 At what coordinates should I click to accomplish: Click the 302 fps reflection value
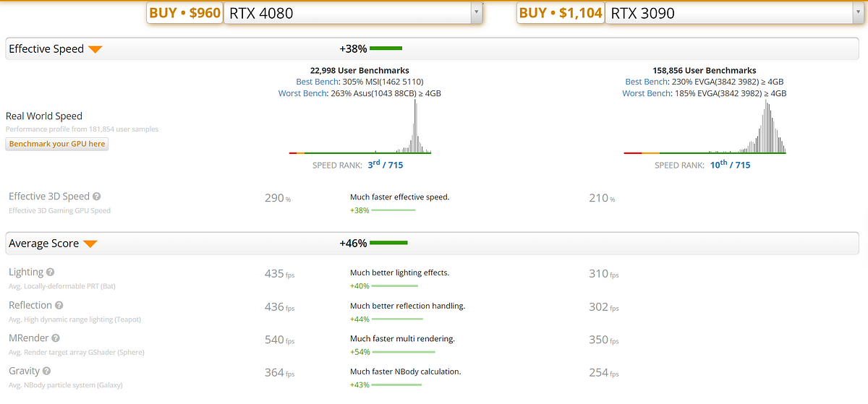tap(603, 307)
